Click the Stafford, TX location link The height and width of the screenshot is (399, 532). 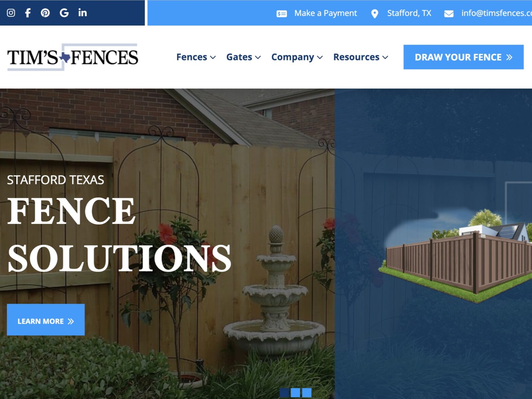click(409, 13)
